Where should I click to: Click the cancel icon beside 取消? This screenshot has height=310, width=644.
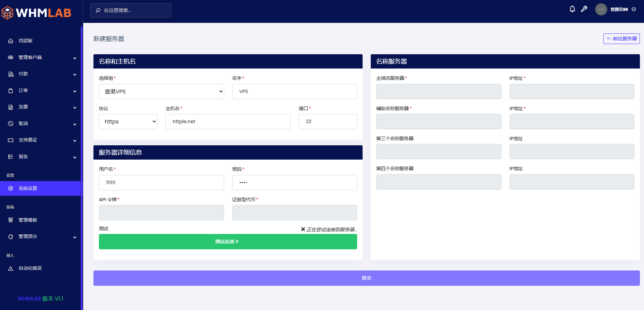11,123
